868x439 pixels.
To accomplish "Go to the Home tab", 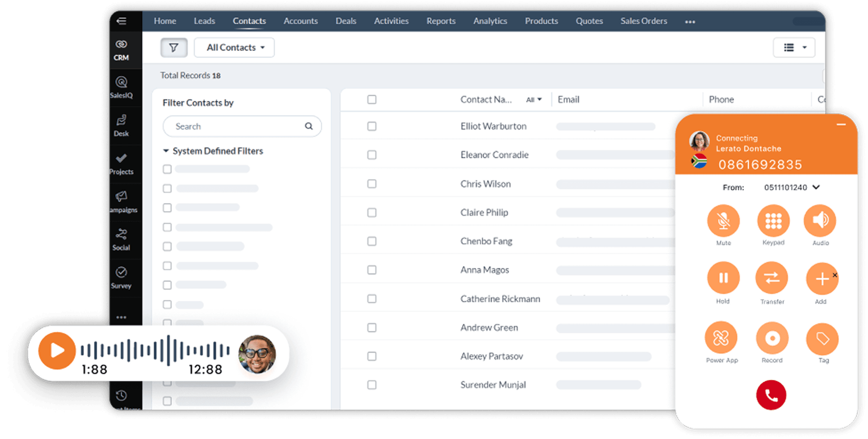I will click(165, 21).
